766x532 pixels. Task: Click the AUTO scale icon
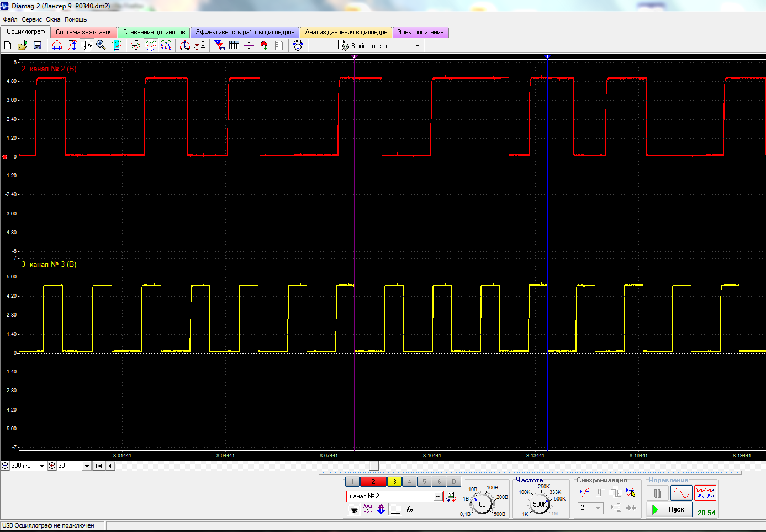(185, 45)
